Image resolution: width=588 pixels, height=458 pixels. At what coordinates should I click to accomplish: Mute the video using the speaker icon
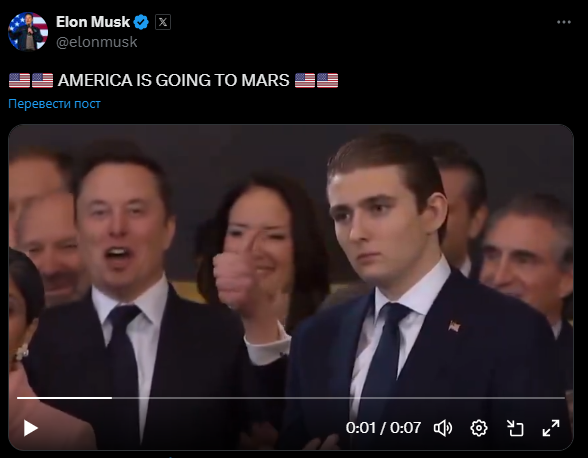point(443,428)
